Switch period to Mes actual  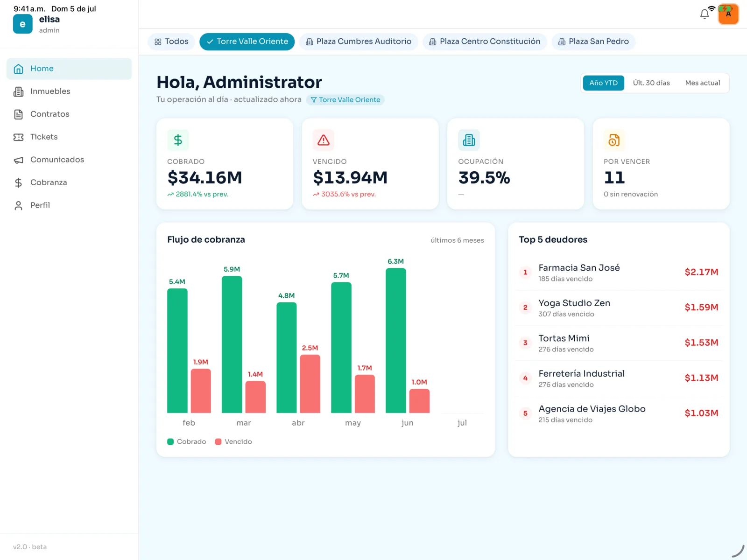(x=703, y=83)
